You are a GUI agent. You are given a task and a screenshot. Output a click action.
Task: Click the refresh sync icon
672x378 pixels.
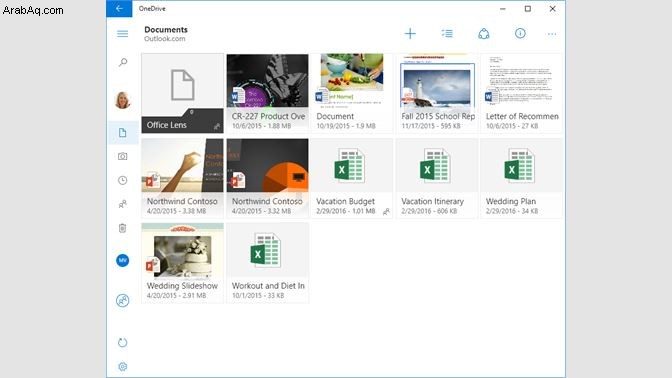pos(123,342)
